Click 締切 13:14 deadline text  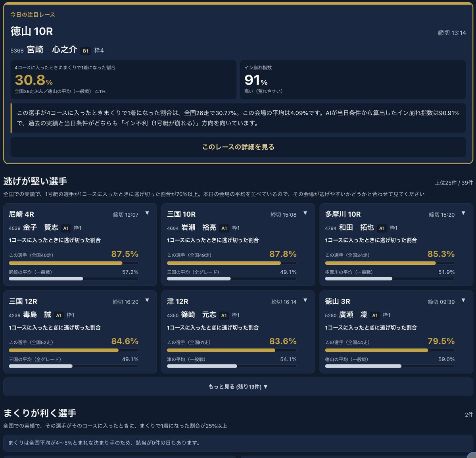pos(452,33)
